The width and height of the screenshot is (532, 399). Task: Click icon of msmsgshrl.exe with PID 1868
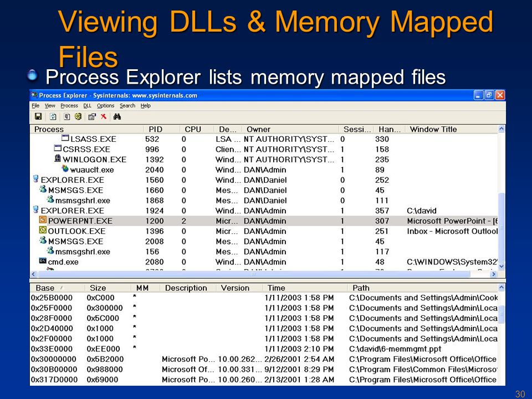50,199
